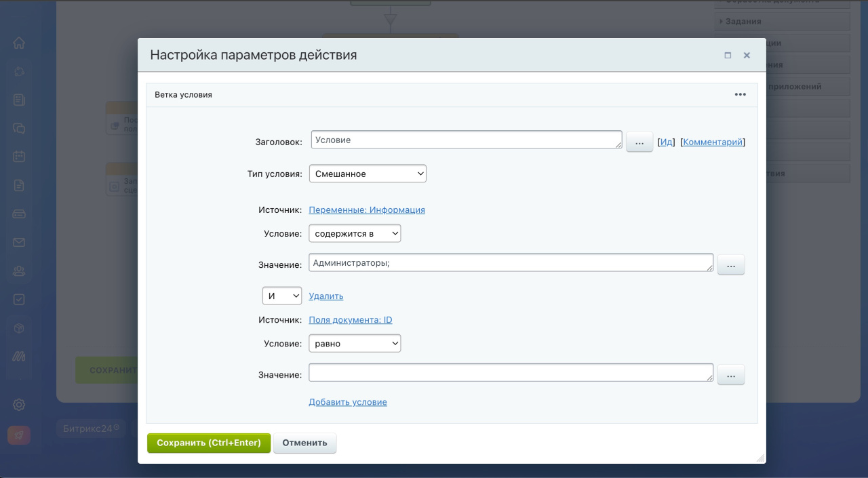Click the rocket icon at sidebar bottom

coord(19,435)
